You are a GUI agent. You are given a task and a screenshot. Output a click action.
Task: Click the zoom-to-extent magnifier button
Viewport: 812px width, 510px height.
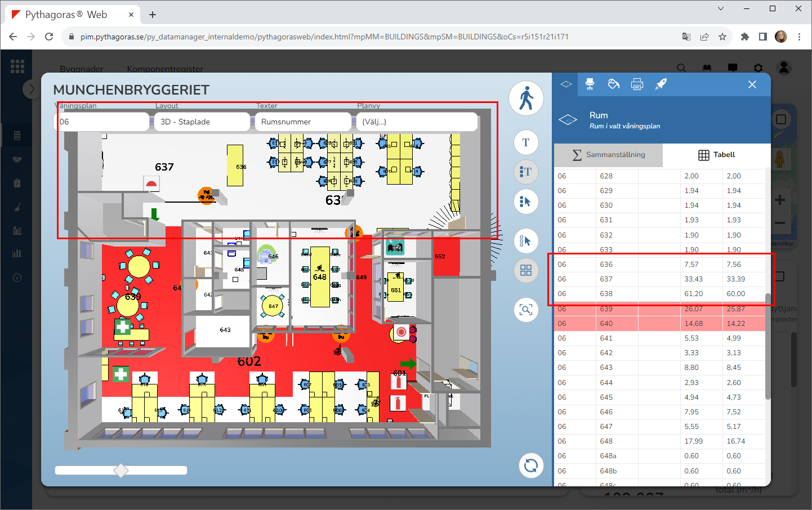coord(526,310)
